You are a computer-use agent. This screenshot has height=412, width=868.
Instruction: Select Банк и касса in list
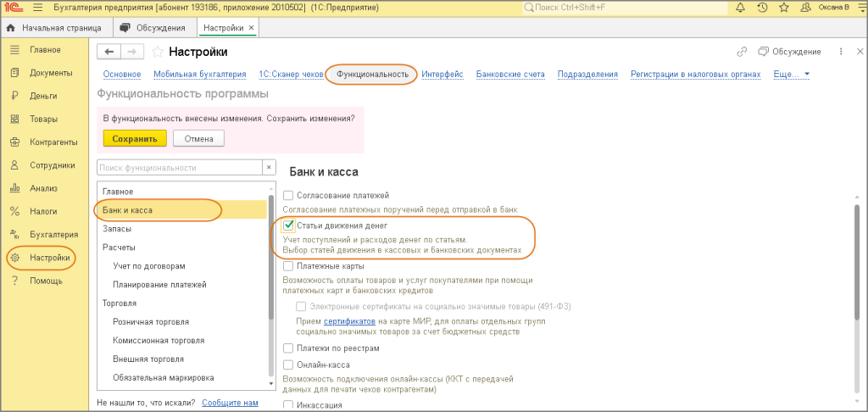(181, 210)
